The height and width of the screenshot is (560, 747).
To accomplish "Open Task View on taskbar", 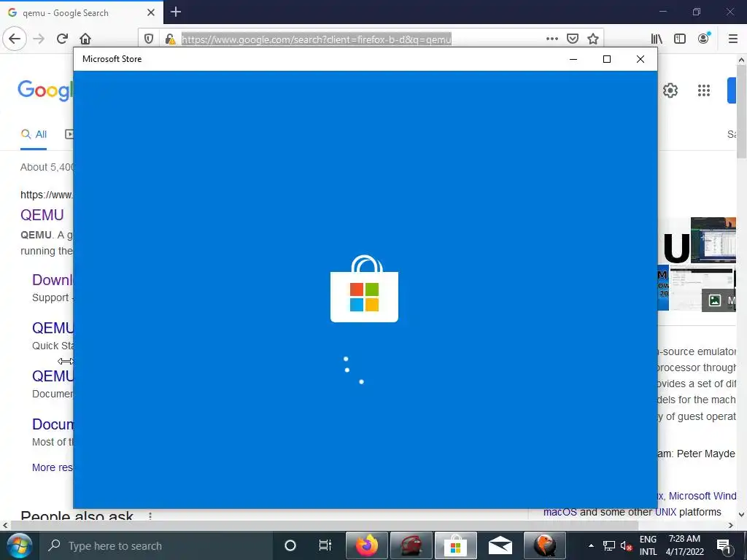I will click(325, 545).
